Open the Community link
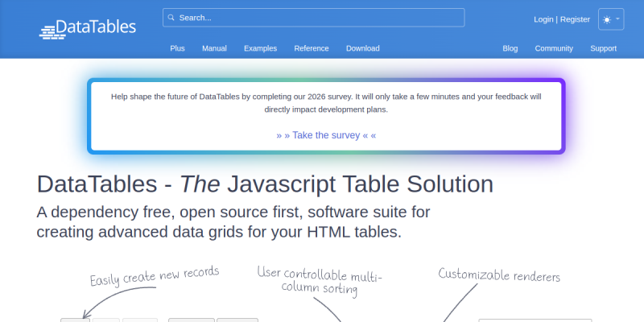Viewport: 644px width, 322px height. [x=554, y=48]
